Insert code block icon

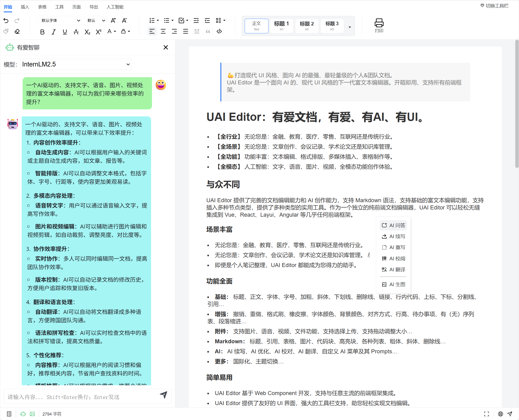219,31
